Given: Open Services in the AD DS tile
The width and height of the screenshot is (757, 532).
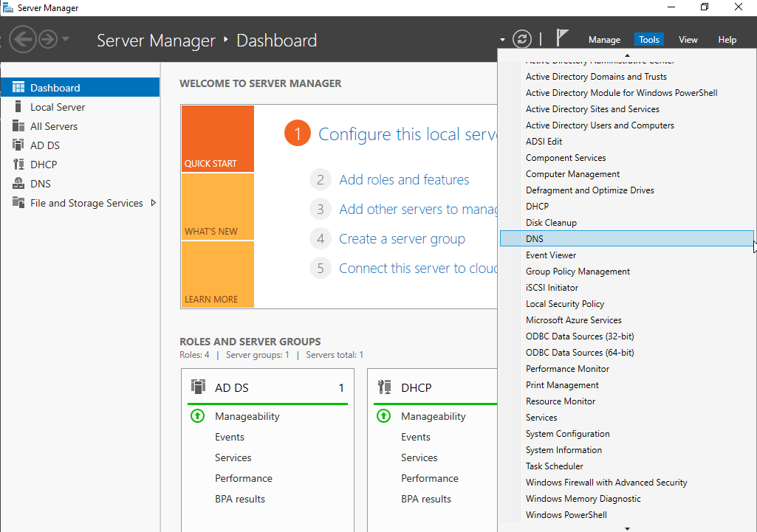Looking at the screenshot, I should pyautogui.click(x=233, y=457).
